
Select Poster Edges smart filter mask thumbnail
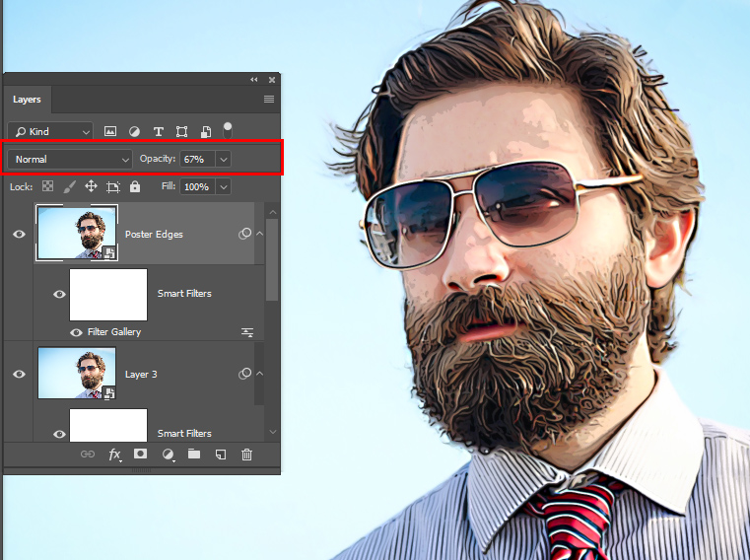pos(108,295)
